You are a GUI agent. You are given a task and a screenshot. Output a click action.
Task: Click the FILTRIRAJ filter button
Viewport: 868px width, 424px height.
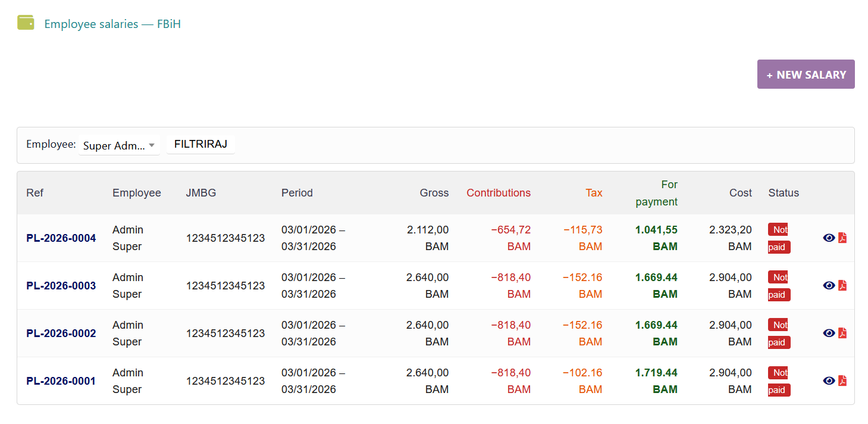(201, 144)
